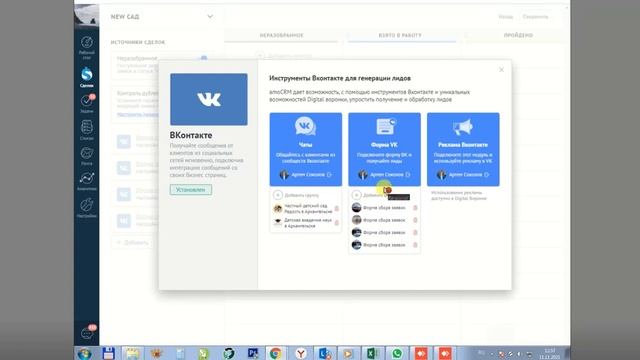The width and height of the screenshot is (640, 360).
Task: Switch to the ПРОЙДЕНО stage tab
Action: pos(518,36)
